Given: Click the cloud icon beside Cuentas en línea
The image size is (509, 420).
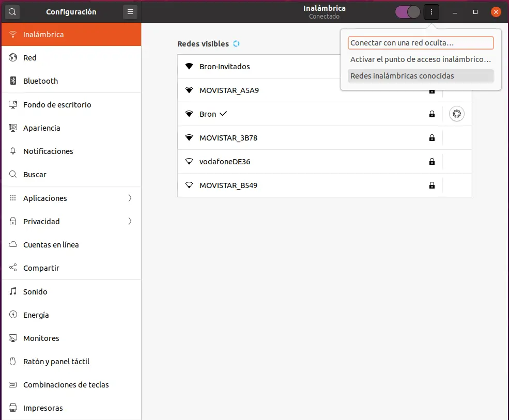Looking at the screenshot, I should 13,244.
